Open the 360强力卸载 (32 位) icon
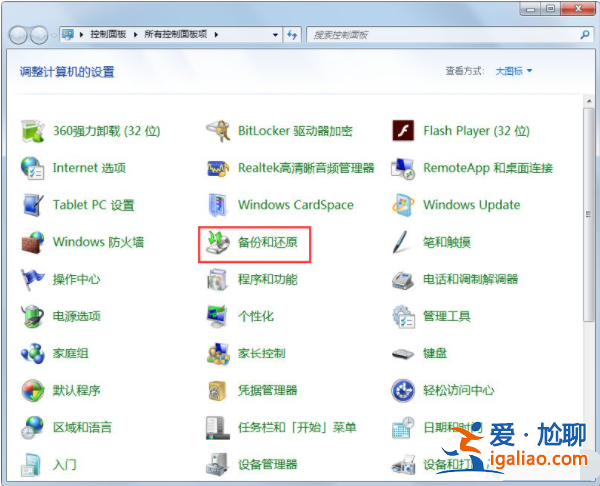 point(33,131)
